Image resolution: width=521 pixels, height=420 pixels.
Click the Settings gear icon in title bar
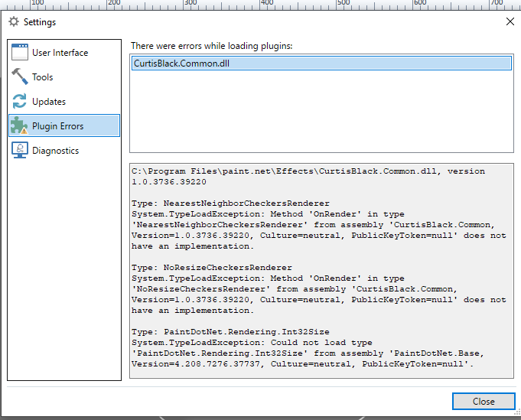pos(14,22)
